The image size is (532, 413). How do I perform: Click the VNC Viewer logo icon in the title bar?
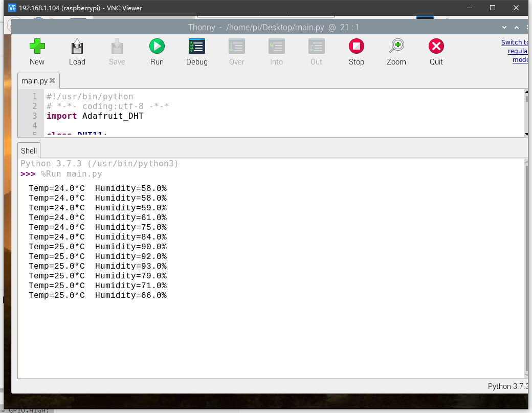(x=12, y=8)
